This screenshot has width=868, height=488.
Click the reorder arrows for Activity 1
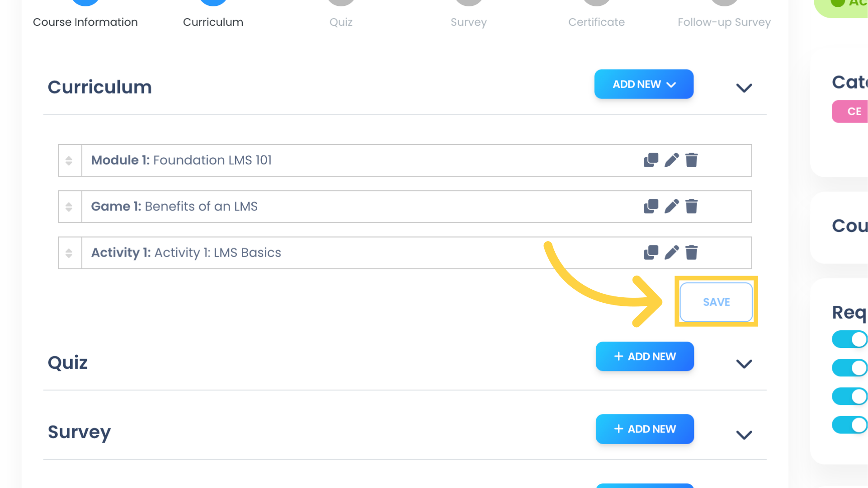(x=70, y=253)
